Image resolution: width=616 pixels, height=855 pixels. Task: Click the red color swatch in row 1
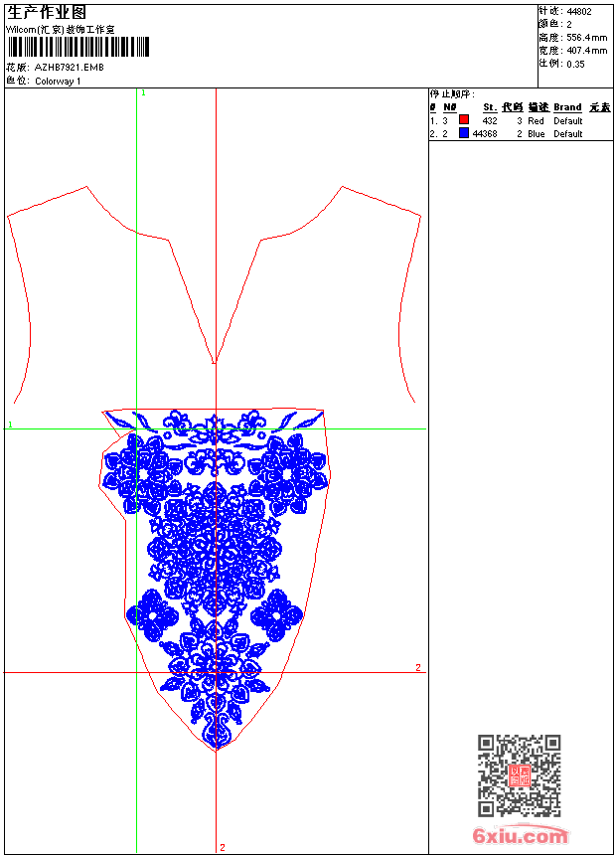point(464,119)
